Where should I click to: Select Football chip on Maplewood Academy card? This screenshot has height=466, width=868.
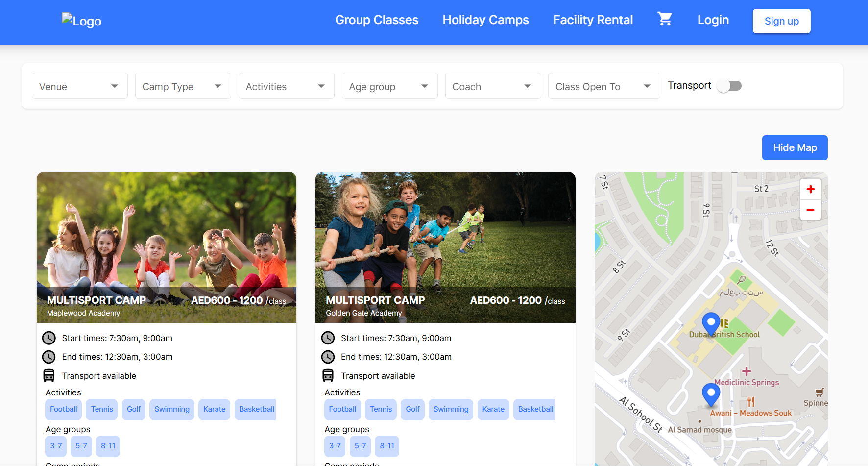[x=64, y=409]
